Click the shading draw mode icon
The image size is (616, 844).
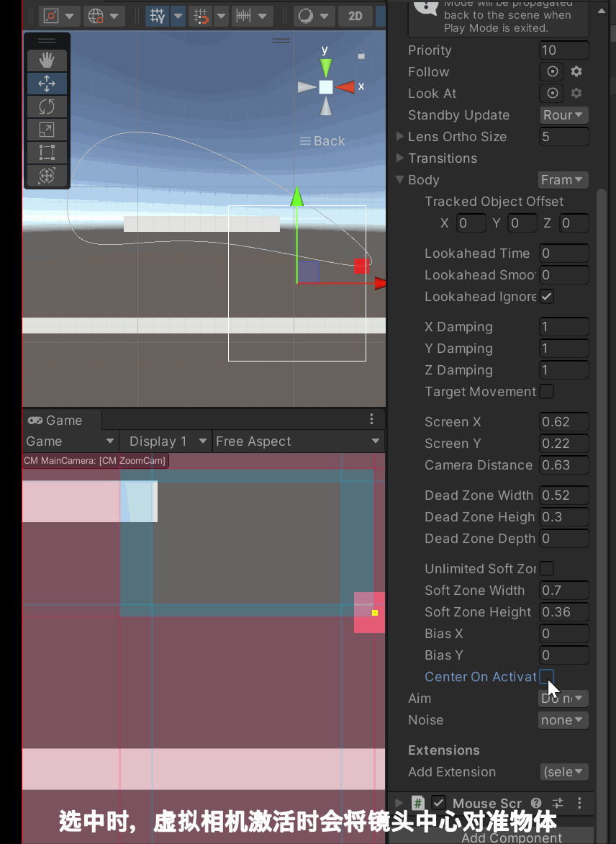[50, 16]
